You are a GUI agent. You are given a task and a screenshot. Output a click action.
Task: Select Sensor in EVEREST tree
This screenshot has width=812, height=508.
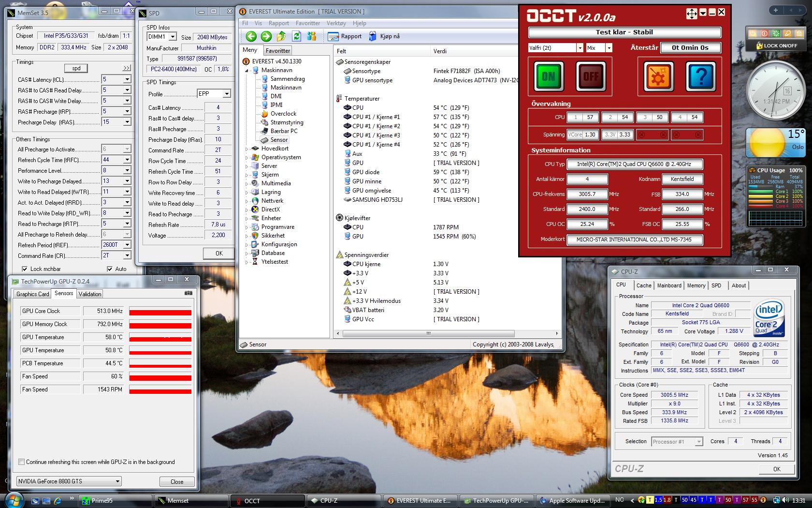279,140
